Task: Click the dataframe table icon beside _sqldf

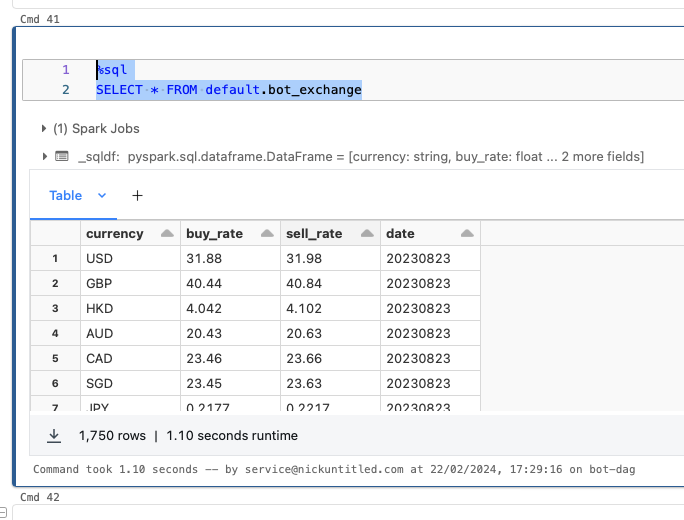Action: click(62, 157)
